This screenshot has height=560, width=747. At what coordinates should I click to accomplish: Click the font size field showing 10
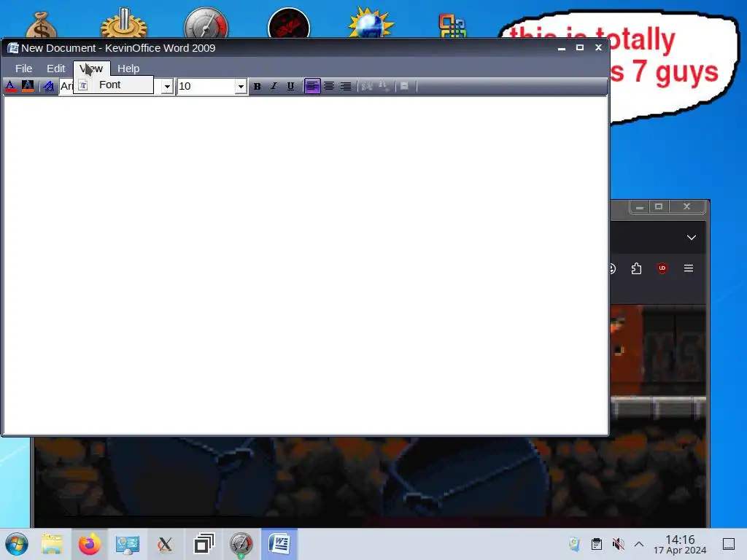pyautogui.click(x=206, y=86)
